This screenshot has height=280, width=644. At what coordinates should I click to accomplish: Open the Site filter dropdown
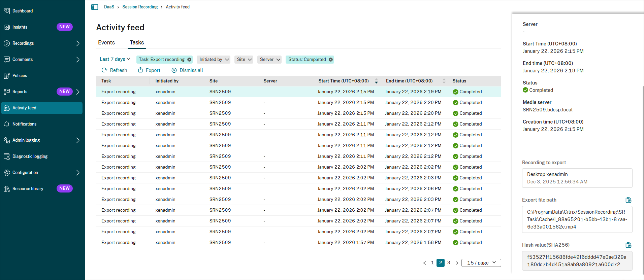click(244, 60)
